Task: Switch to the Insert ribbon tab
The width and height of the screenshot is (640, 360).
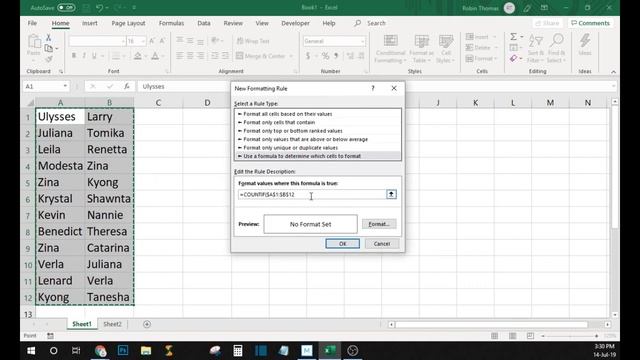Action: pyautogui.click(x=90, y=23)
